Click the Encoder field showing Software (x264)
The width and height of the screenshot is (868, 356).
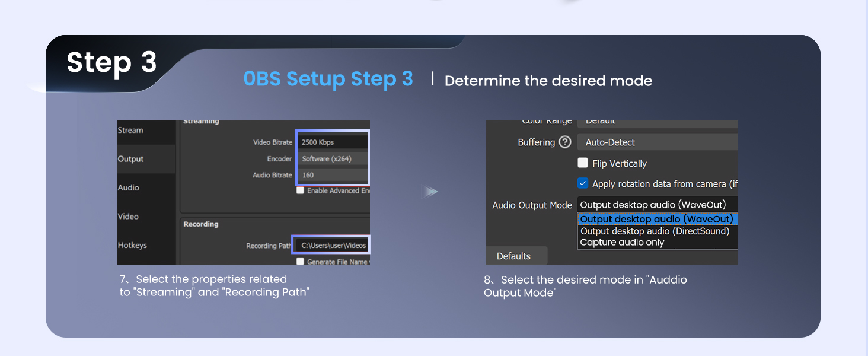(x=332, y=158)
